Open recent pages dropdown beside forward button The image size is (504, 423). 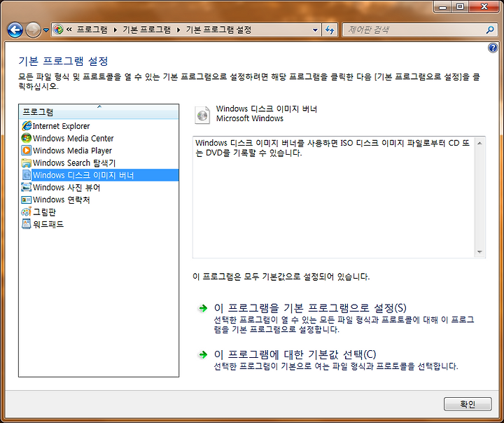(x=46, y=30)
